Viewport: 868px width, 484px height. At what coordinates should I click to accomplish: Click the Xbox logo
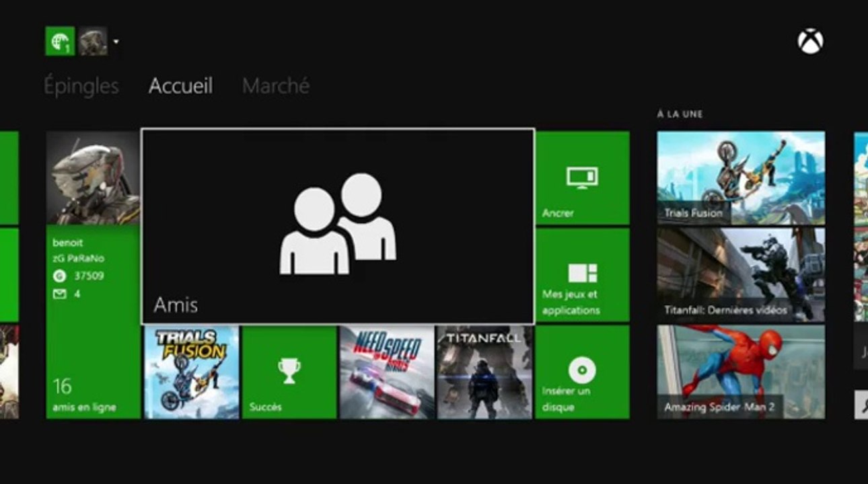(810, 42)
